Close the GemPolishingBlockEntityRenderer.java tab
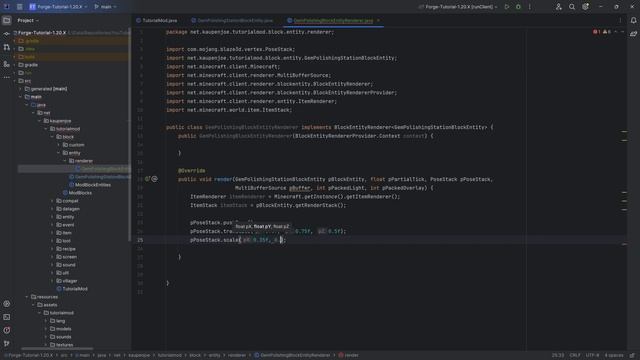Image resolution: width=640 pixels, height=360 pixels. (x=378, y=20)
